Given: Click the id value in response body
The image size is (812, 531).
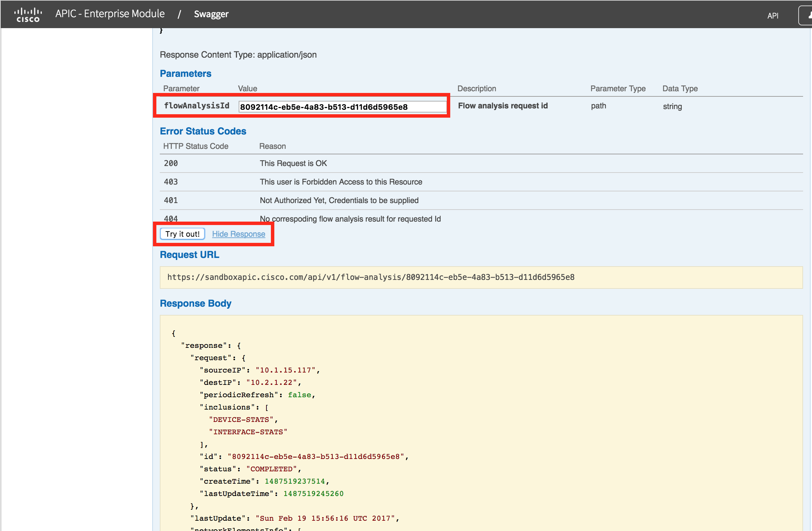Looking at the screenshot, I should (316, 457).
